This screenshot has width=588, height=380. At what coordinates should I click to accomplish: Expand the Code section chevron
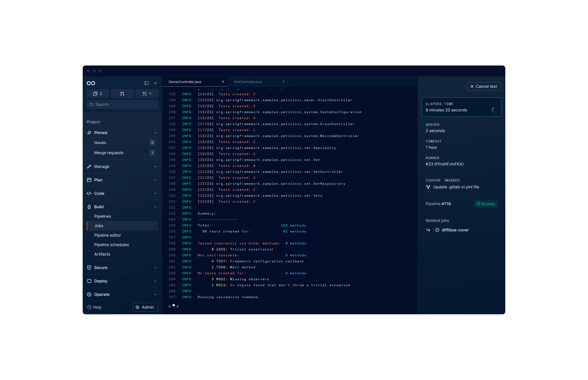tap(155, 193)
